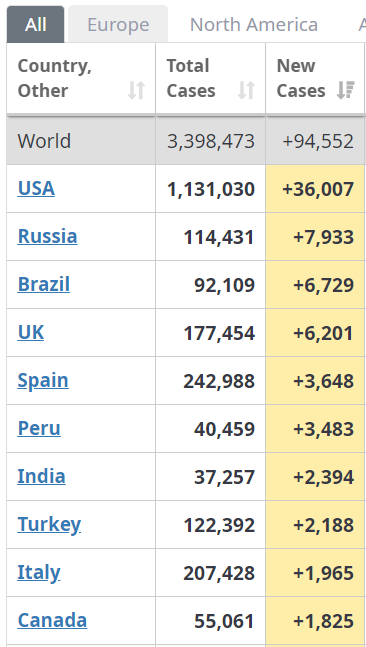Click the Total Cases column header

pyautogui.click(x=210, y=78)
